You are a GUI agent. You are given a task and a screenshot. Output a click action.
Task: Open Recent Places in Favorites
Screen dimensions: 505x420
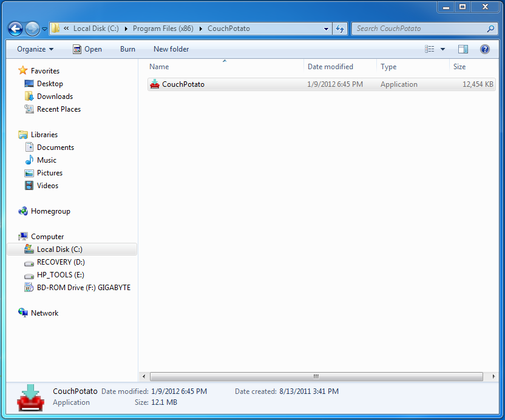coord(59,109)
